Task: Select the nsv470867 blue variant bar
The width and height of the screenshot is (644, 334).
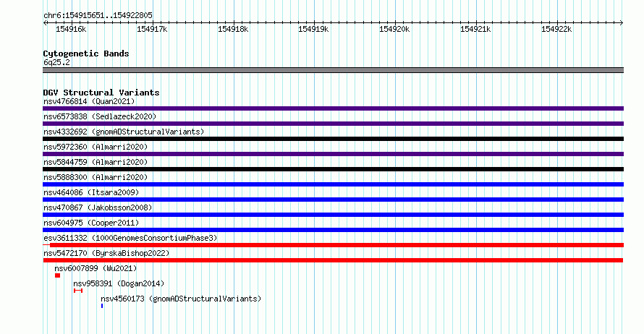Action: (x=333, y=215)
